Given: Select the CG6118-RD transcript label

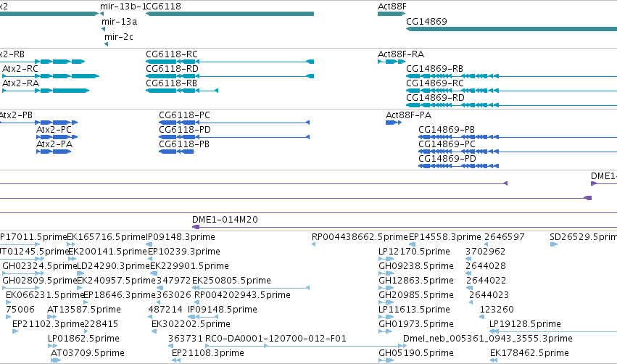Looking at the screenshot, I should 172,69.
